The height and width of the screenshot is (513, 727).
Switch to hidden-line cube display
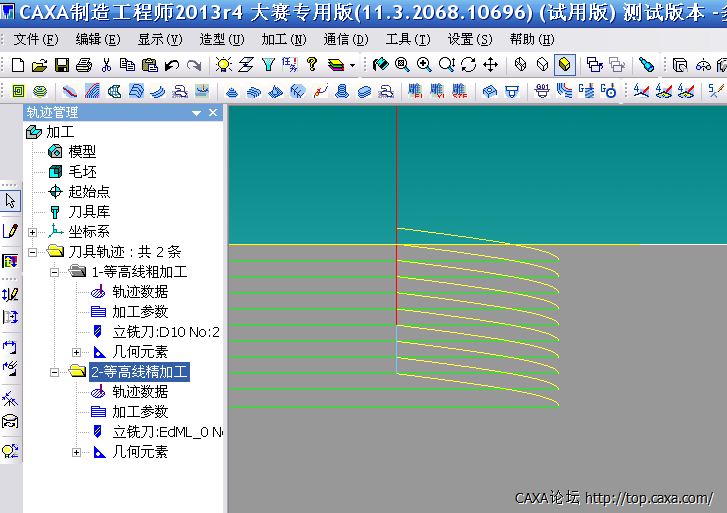pyautogui.click(x=542, y=64)
